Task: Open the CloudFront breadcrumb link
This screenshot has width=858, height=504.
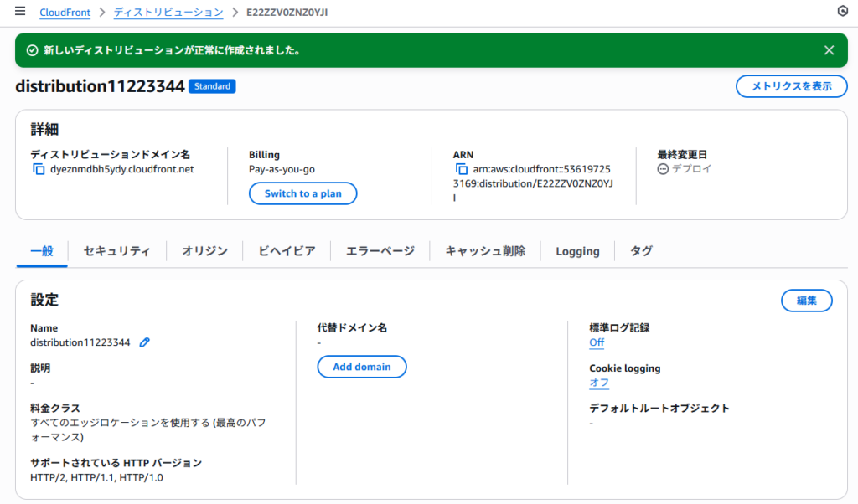Action: coord(65,13)
